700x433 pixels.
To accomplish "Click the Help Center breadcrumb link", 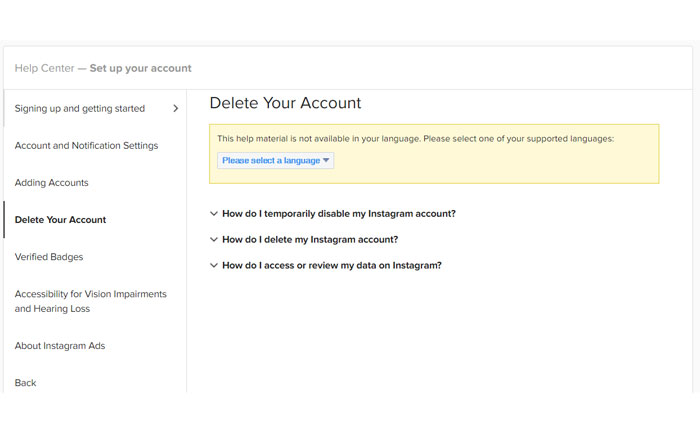I will tap(44, 68).
